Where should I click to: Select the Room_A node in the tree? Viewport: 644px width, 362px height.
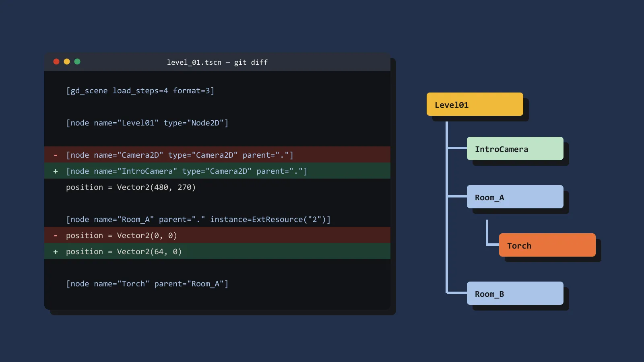tap(515, 197)
